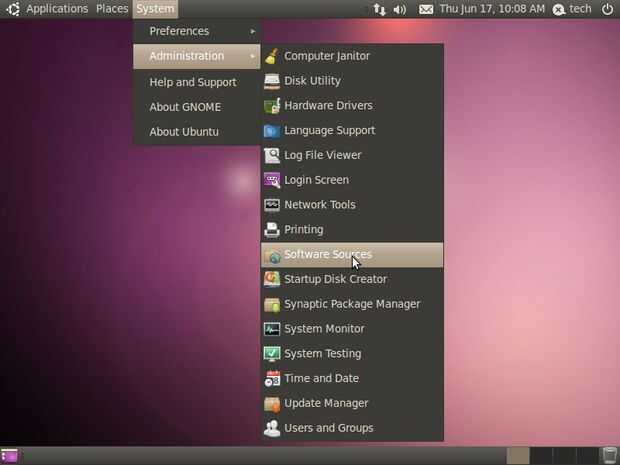Select Help and Support
Screen dimensions: 620x465
coord(197,82)
